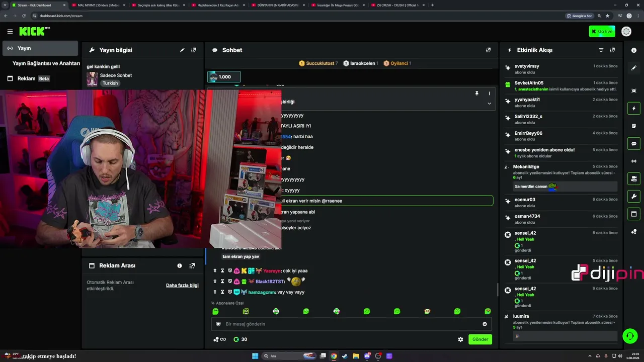Open the pinned message three-dot menu
This screenshot has width=644, height=362.
pyautogui.click(x=489, y=94)
